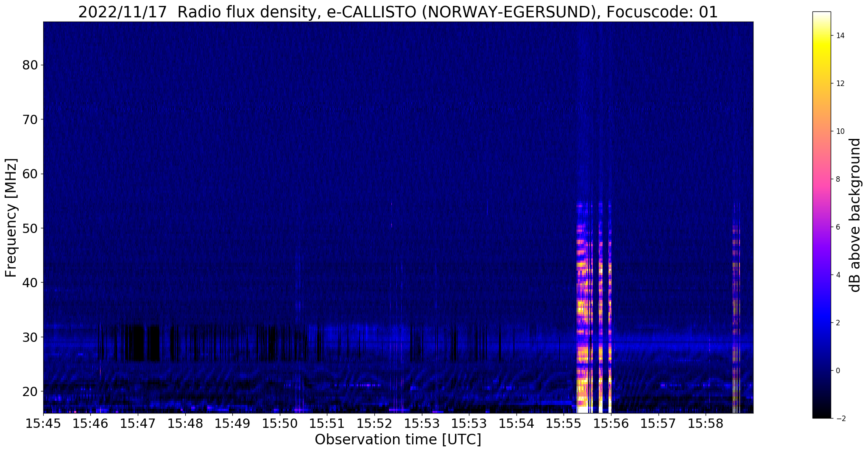Image resolution: width=868 pixels, height=452 pixels.
Task: Select the 60 MHz frequency tick label
Action: (x=30, y=174)
